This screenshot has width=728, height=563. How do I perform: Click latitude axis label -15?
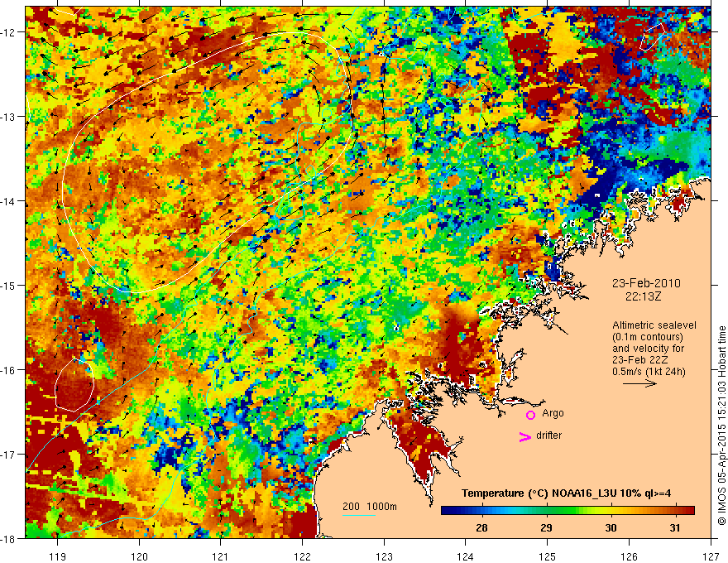[9, 285]
